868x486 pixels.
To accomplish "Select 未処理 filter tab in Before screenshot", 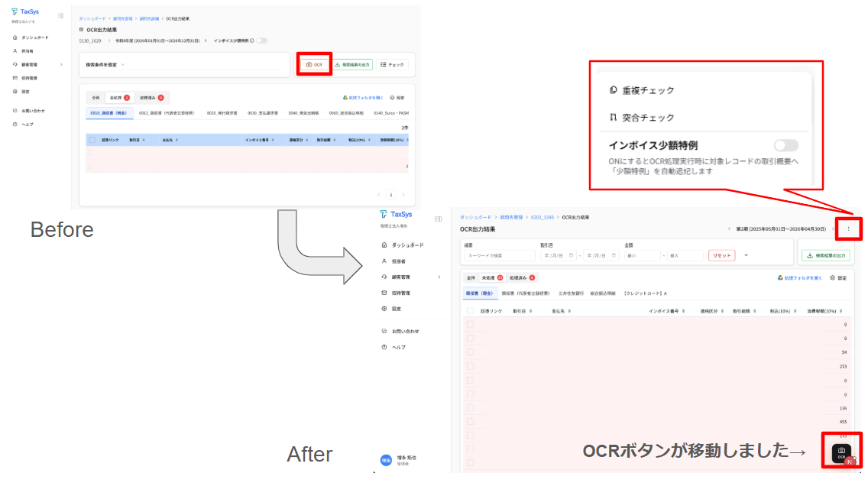I will pos(119,97).
